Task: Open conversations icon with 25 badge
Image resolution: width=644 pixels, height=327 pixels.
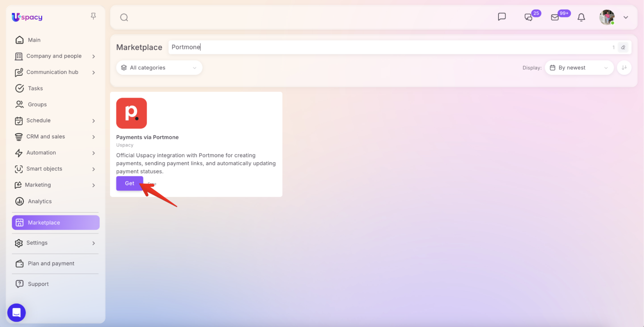Action: [528, 17]
